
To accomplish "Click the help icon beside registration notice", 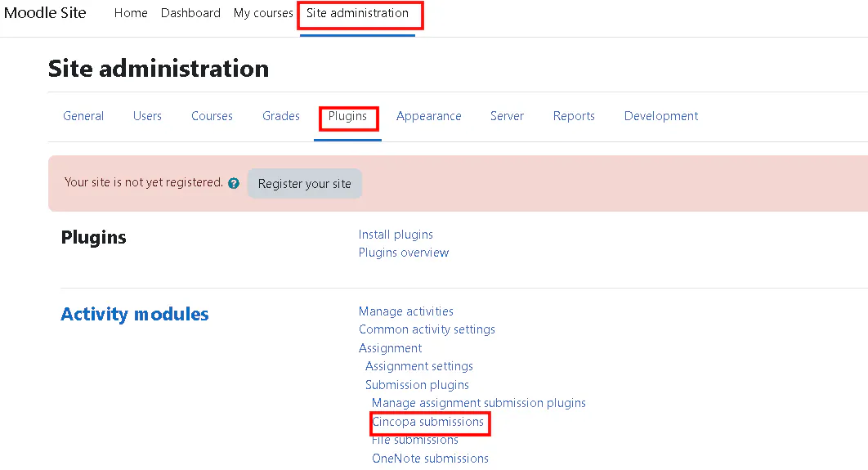I will [x=234, y=183].
